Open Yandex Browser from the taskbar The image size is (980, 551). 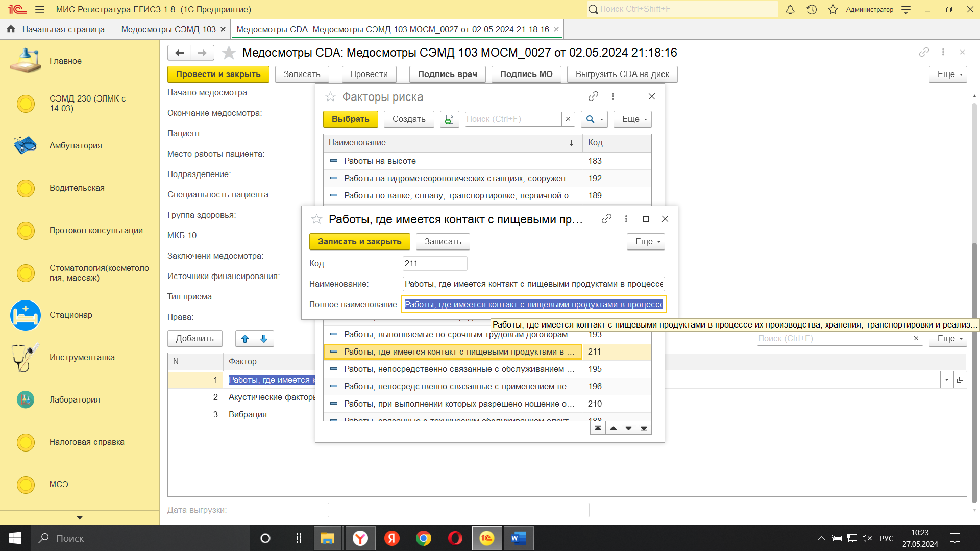(x=360, y=538)
